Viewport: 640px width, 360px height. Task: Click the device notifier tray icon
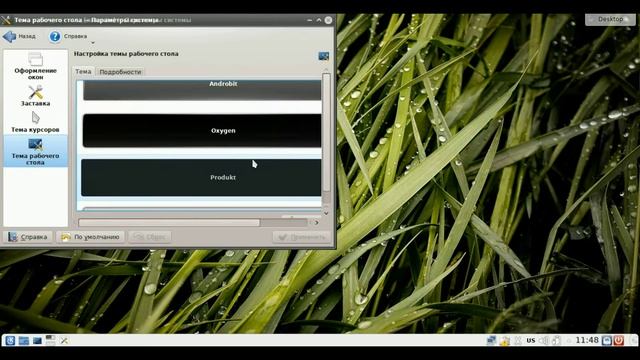[x=556, y=340]
